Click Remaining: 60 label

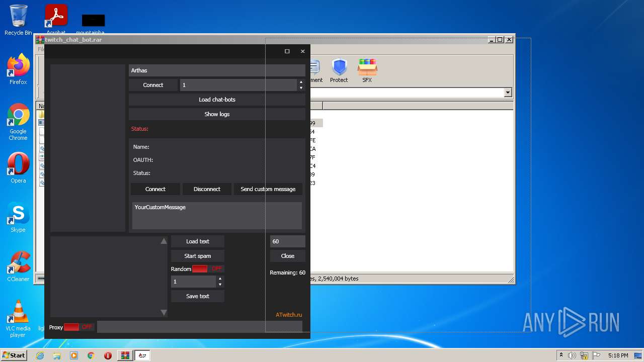tap(288, 273)
